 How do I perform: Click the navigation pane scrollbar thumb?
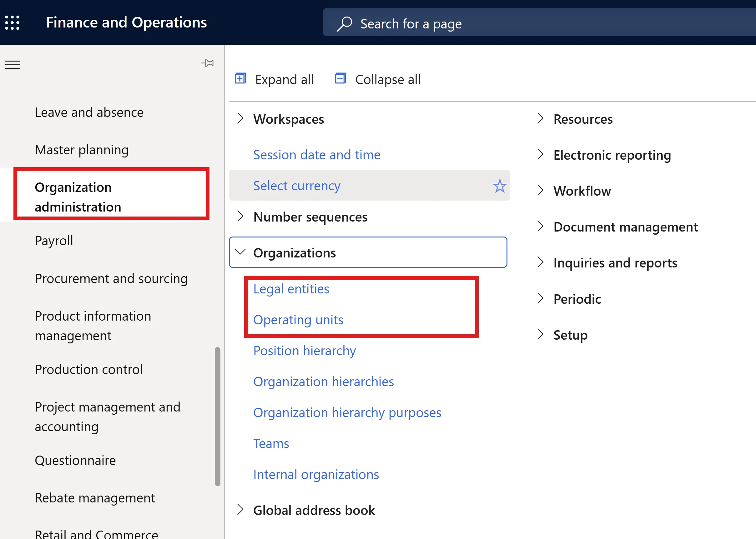218,417
